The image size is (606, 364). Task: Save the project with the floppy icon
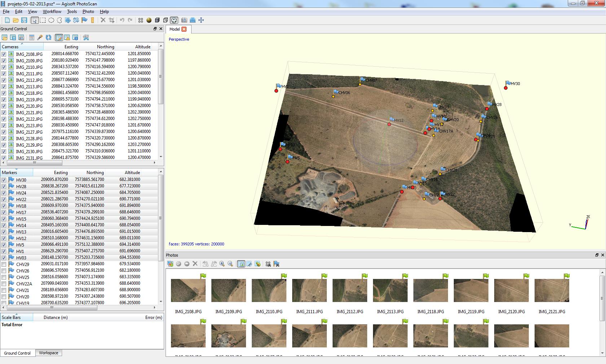coord(24,20)
